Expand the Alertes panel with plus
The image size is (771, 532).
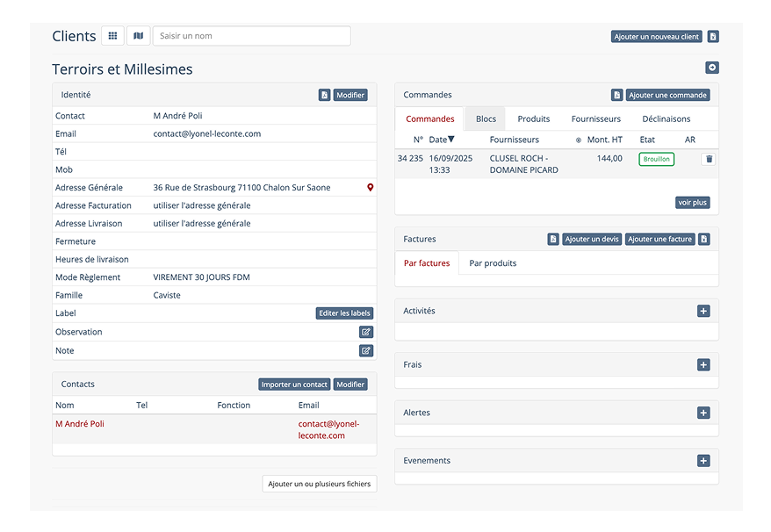pos(703,413)
